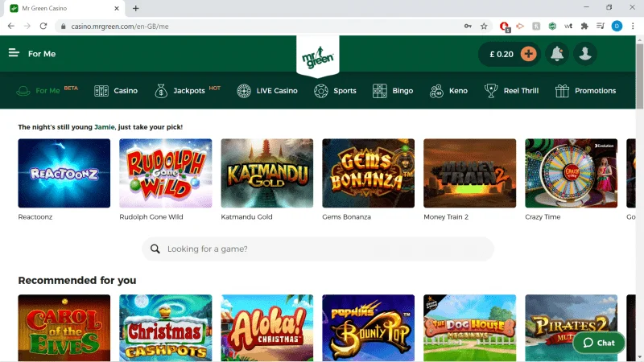Open Chrome three-dot menu

(633, 27)
